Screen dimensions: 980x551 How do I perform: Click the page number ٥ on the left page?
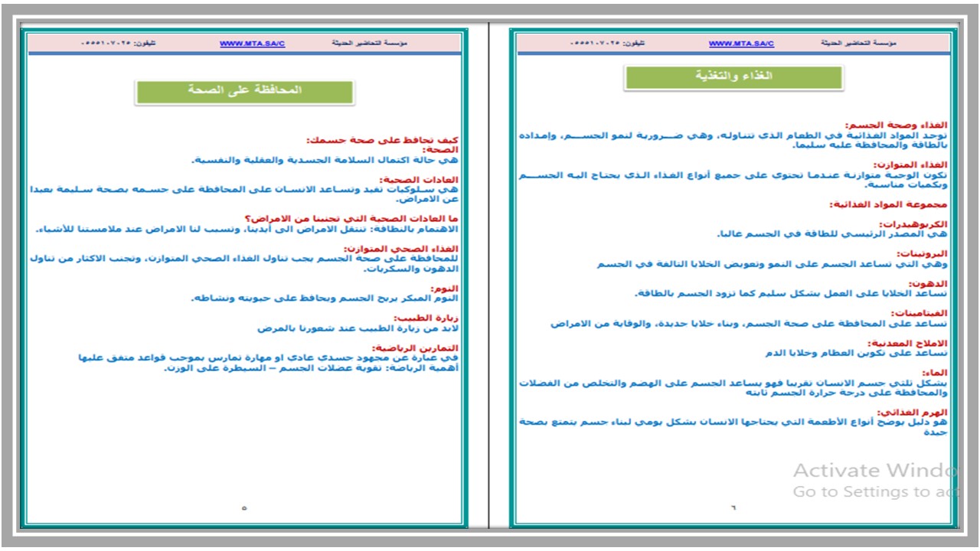tap(246, 507)
